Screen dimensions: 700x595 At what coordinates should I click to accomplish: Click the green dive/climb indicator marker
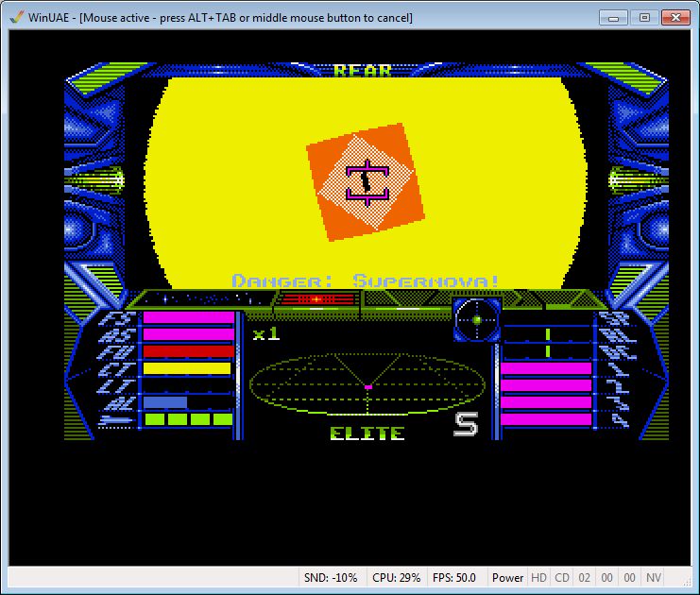click(x=548, y=350)
